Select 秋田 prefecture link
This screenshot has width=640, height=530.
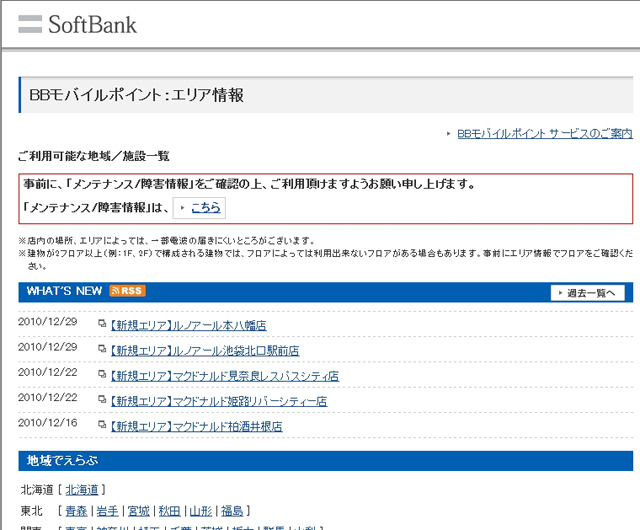169,511
